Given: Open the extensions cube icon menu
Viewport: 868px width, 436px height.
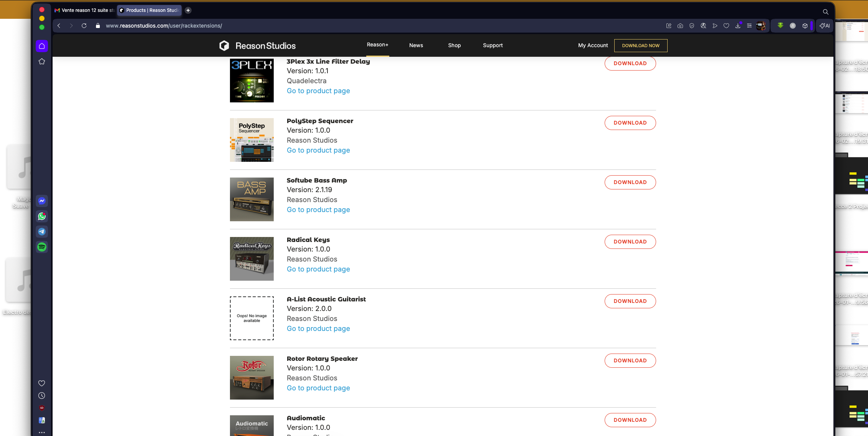Looking at the screenshot, I should pyautogui.click(x=805, y=26).
